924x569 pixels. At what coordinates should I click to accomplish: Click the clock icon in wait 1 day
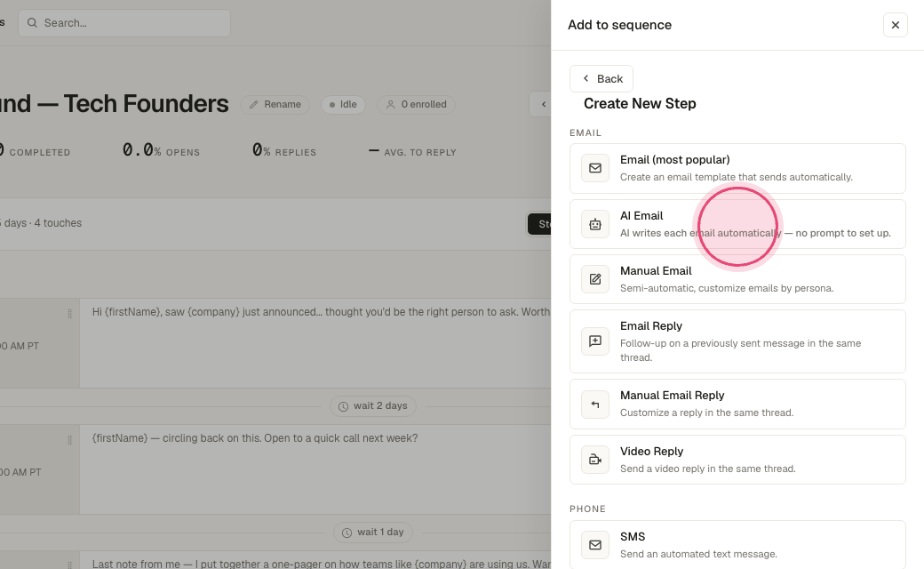(346, 533)
